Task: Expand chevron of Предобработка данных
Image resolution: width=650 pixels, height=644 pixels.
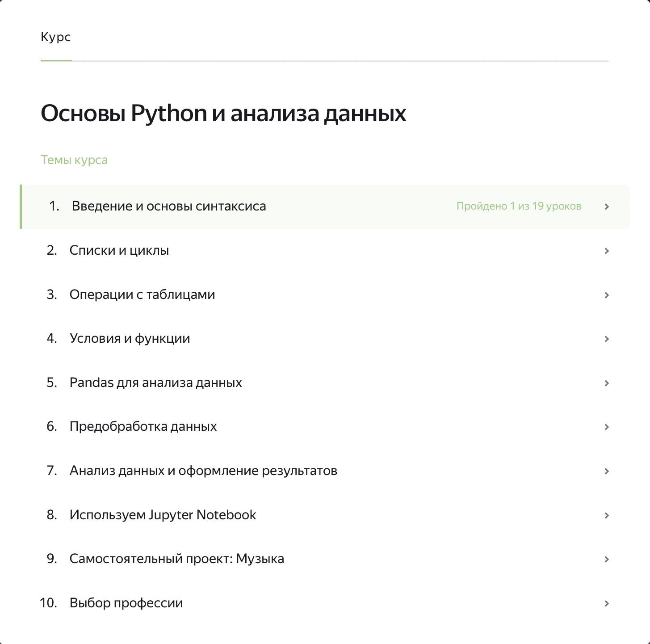Action: coord(607,427)
